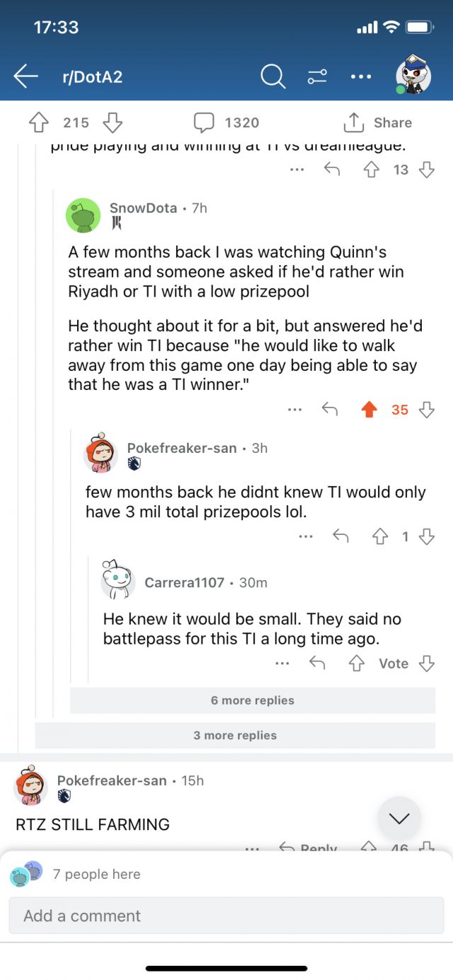Remove upvote on SnowDota's comment
This screenshot has width=453, height=980.
369,410
